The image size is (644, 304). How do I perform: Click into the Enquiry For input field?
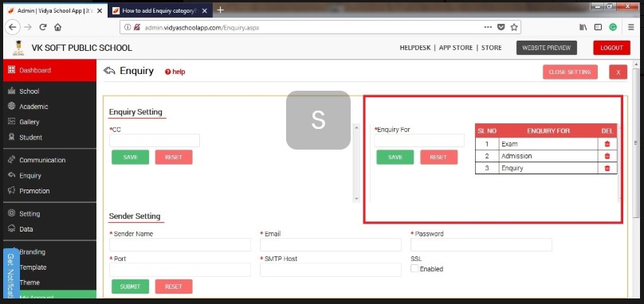[x=419, y=140]
